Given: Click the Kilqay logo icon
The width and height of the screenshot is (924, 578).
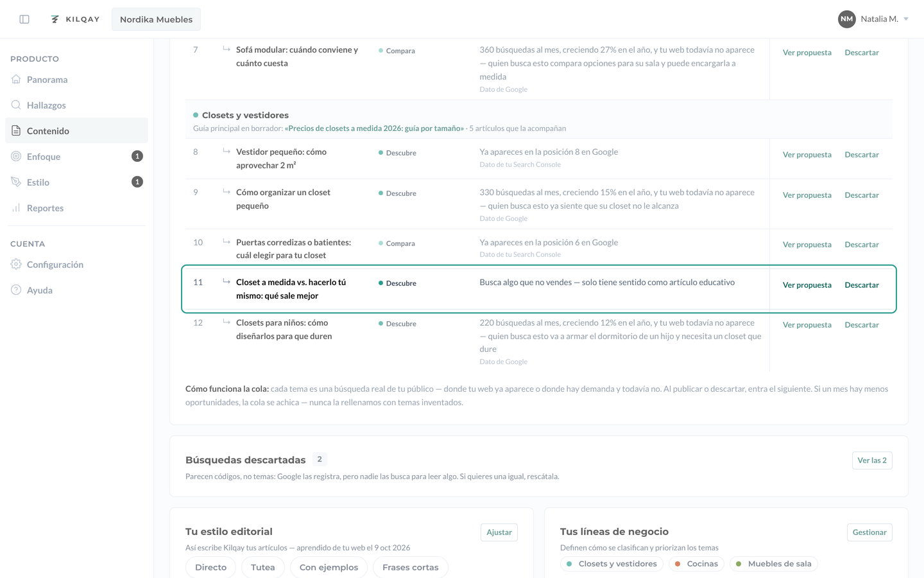Looking at the screenshot, I should (55, 19).
